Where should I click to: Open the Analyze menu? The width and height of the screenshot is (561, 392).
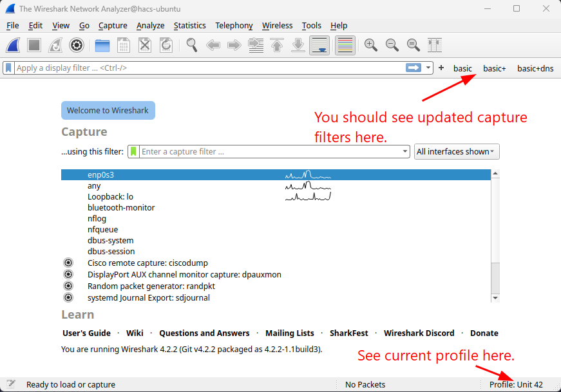point(150,25)
